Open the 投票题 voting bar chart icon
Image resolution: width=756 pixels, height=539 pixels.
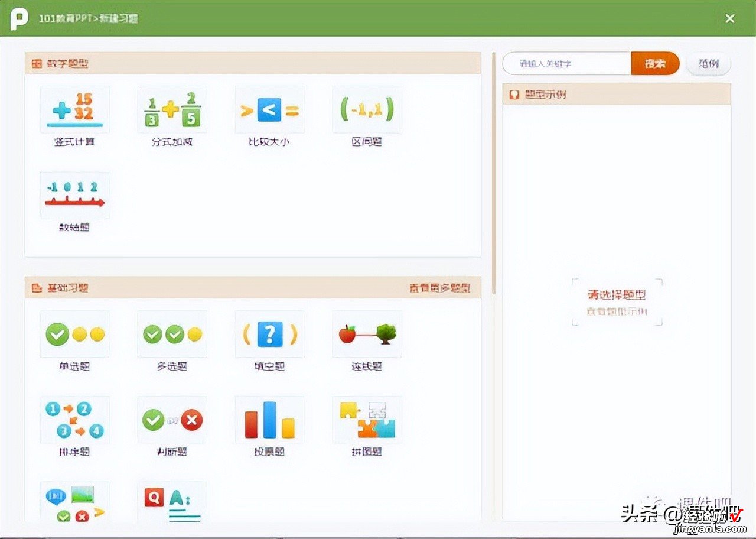tap(269, 420)
